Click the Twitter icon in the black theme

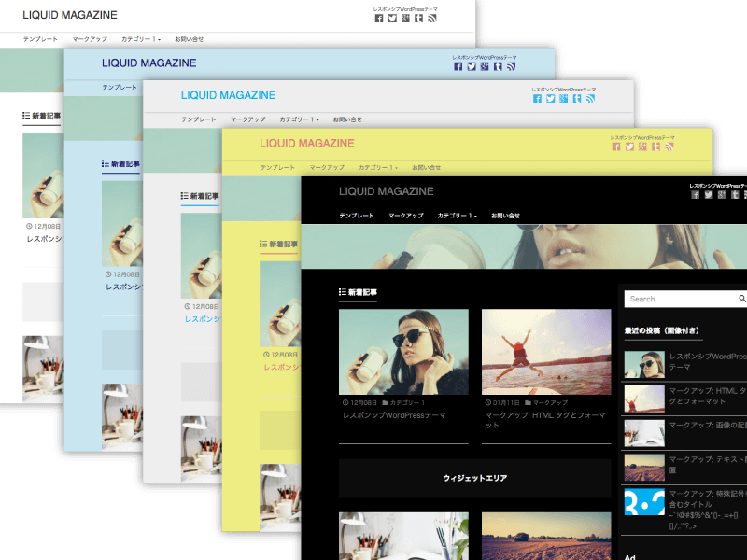click(x=709, y=195)
